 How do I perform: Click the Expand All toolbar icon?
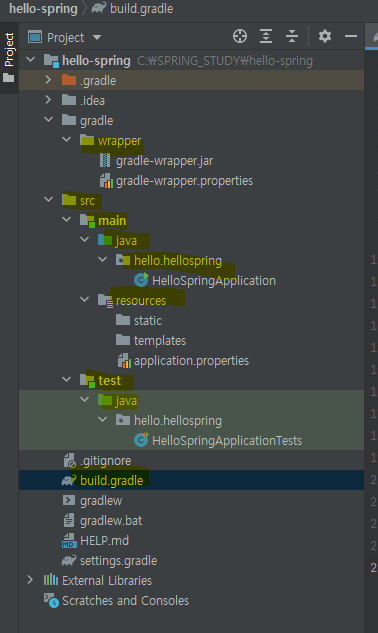pyautogui.click(x=266, y=36)
